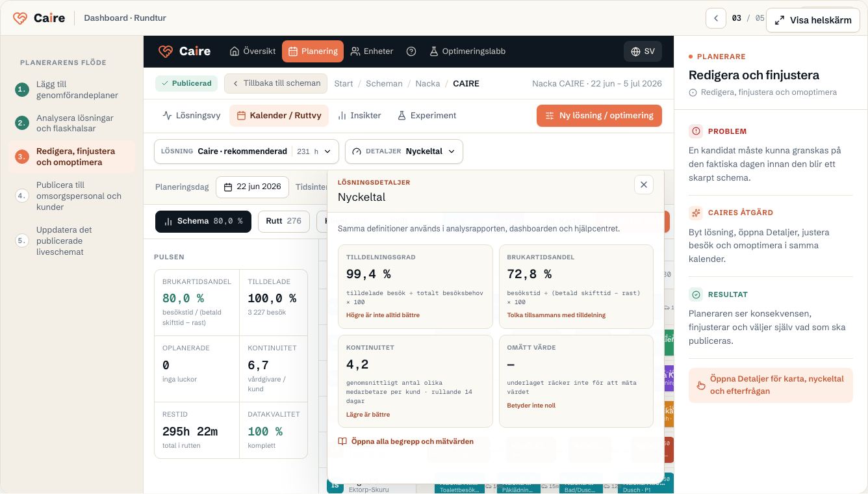Switch to Insikter tab

(x=359, y=116)
